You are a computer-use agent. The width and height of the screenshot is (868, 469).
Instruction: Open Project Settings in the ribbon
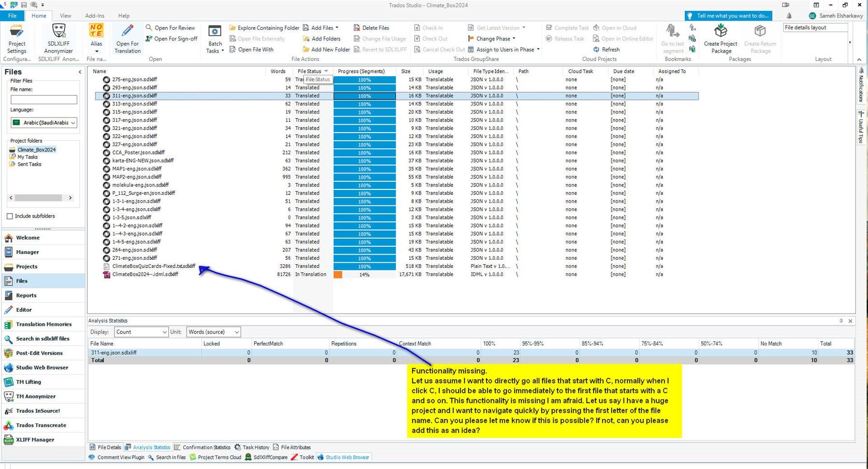(x=17, y=39)
